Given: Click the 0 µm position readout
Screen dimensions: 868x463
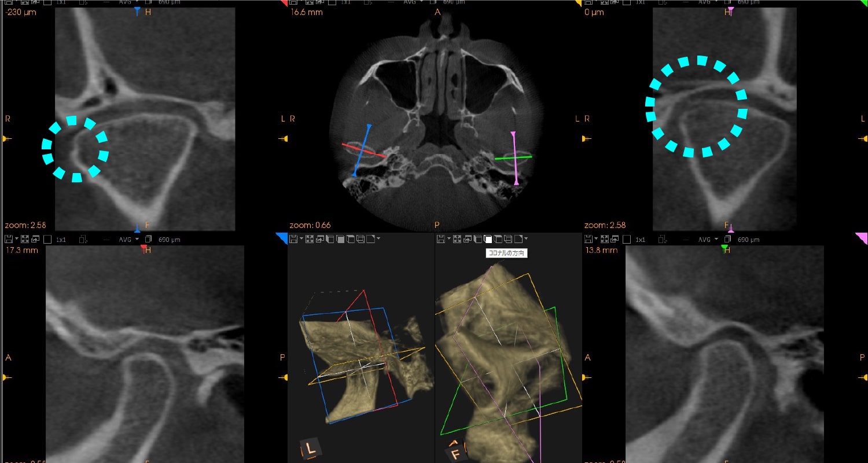Looking at the screenshot, I should 594,12.
